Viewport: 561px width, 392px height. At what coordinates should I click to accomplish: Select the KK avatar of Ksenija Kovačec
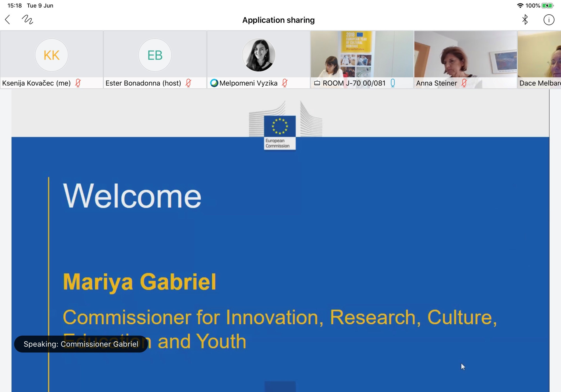pos(52,55)
